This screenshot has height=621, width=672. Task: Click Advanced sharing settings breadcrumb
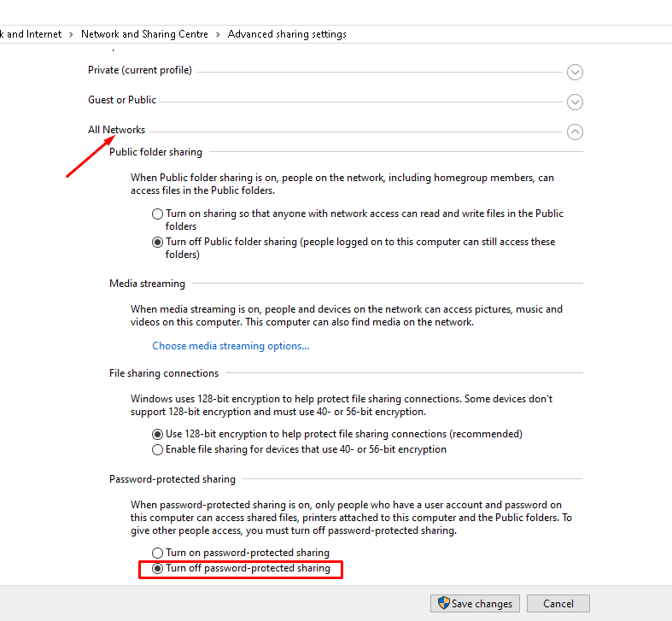(x=287, y=34)
